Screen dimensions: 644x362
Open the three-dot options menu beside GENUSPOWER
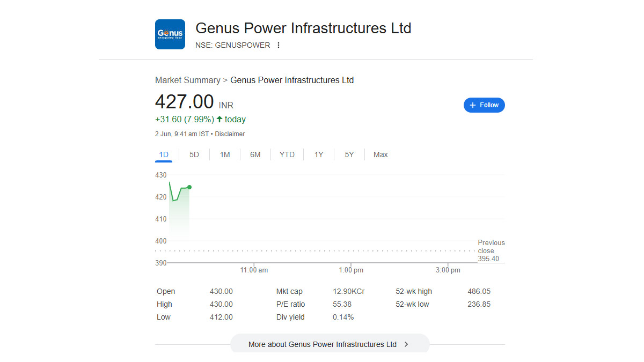pyautogui.click(x=278, y=45)
